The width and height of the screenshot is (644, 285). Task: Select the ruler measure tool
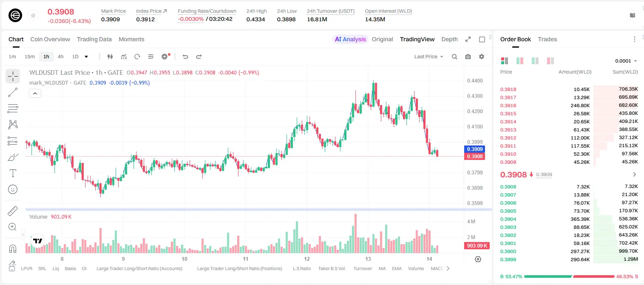coord(13,211)
